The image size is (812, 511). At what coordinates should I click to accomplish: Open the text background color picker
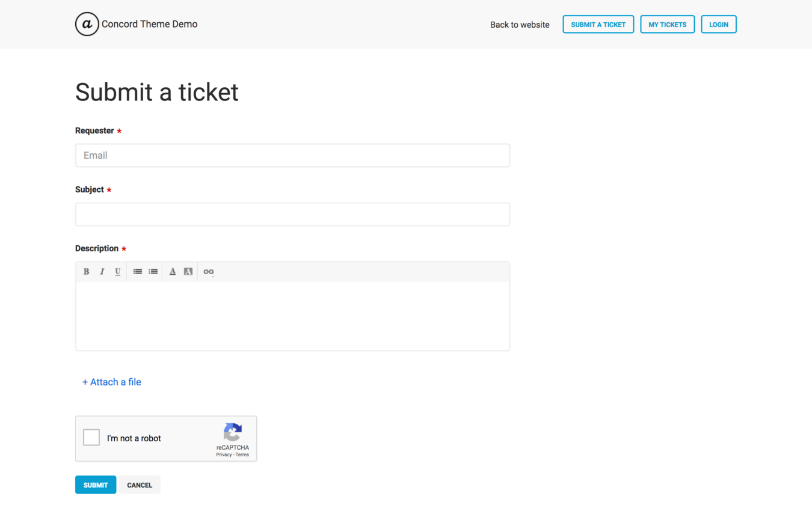coord(188,272)
